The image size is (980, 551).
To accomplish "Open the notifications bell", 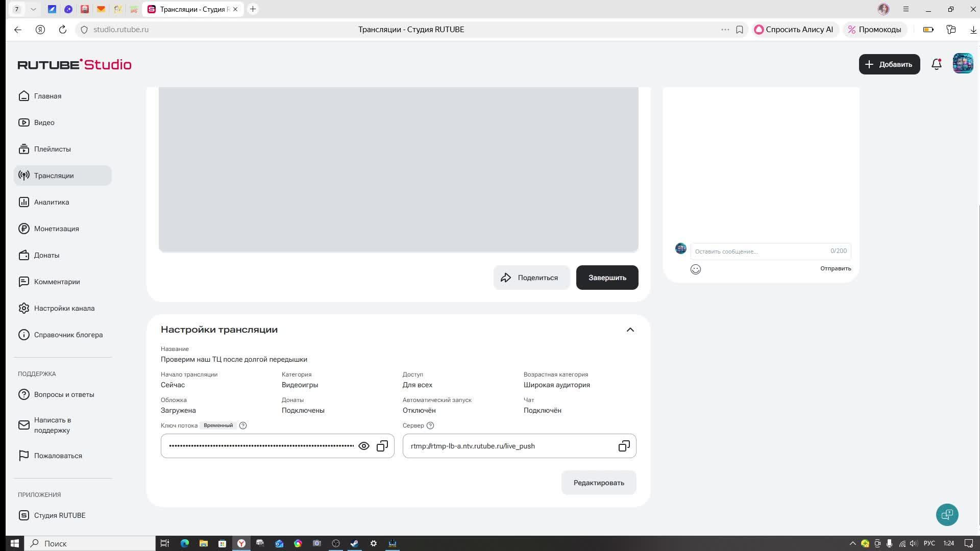I will tap(936, 64).
